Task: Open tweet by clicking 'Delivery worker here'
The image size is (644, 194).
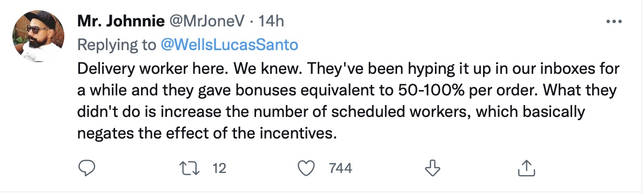Action: tap(151, 68)
